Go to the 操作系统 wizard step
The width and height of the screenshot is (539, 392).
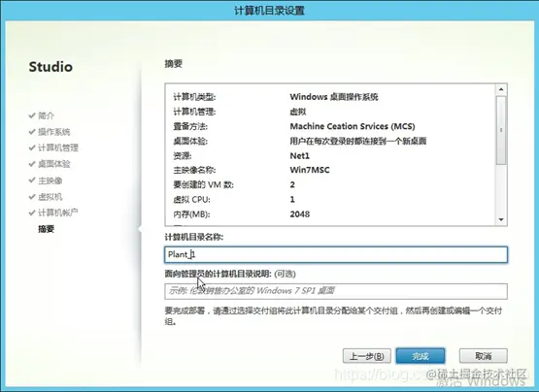click(x=54, y=132)
